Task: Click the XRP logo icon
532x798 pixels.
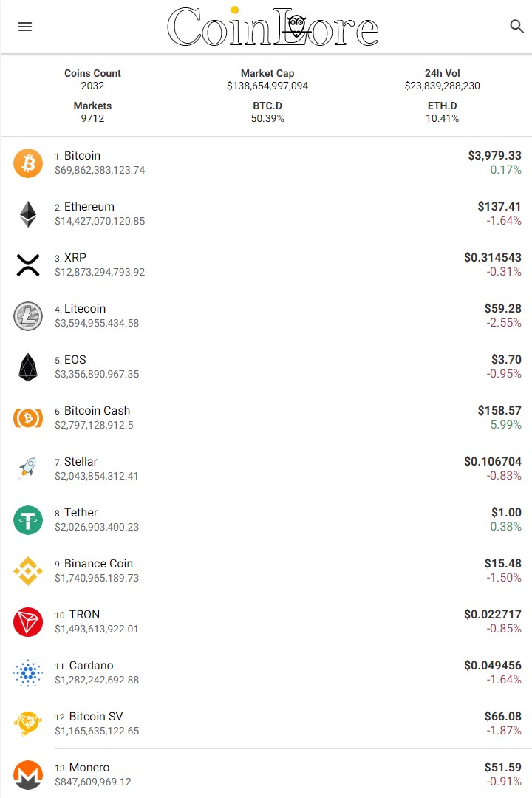Action: (x=28, y=265)
